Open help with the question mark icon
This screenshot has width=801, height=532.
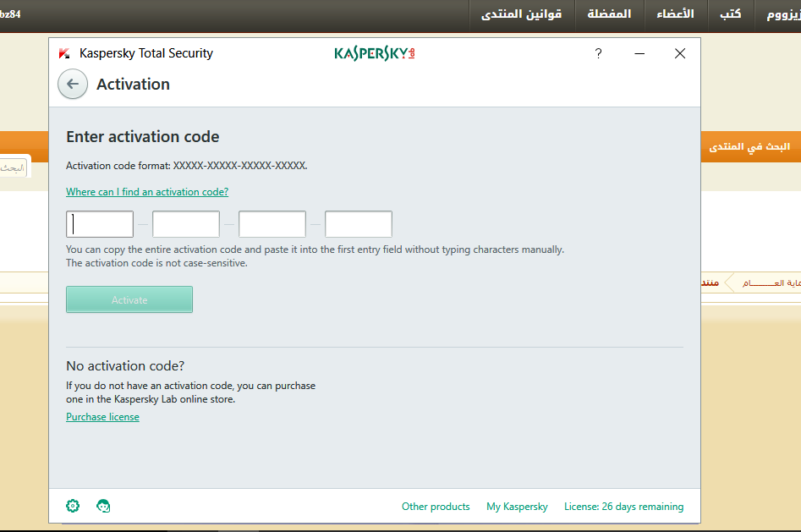[x=598, y=53]
